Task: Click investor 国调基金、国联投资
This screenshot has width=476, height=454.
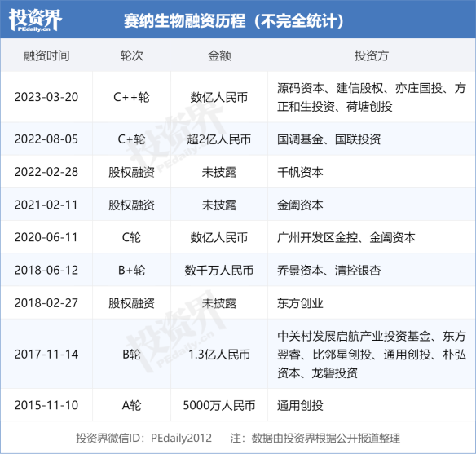Action: tap(329, 139)
